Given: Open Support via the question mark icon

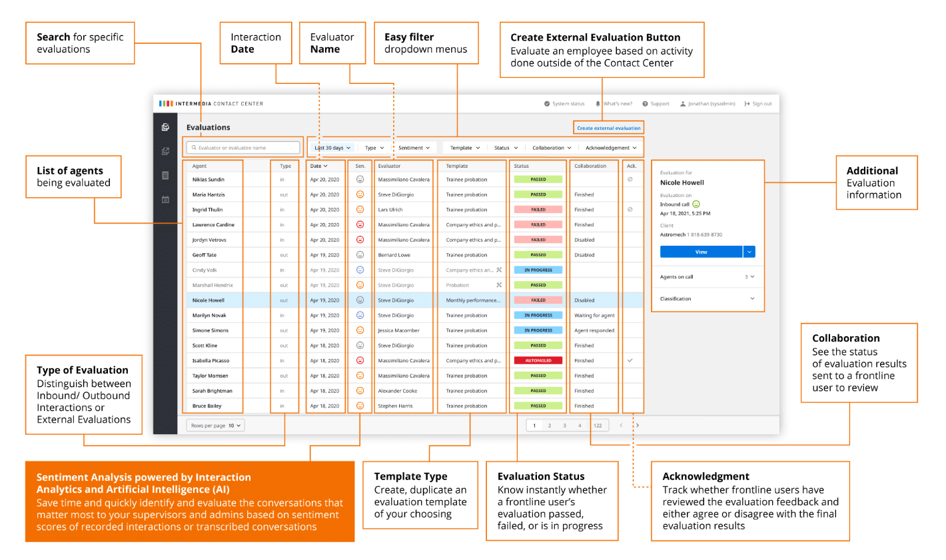Looking at the screenshot, I should click(x=645, y=103).
